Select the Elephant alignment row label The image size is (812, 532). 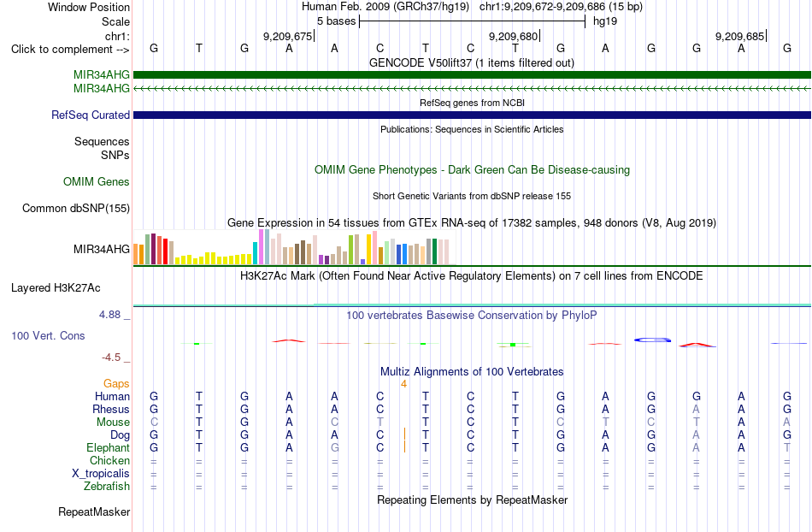108,447
